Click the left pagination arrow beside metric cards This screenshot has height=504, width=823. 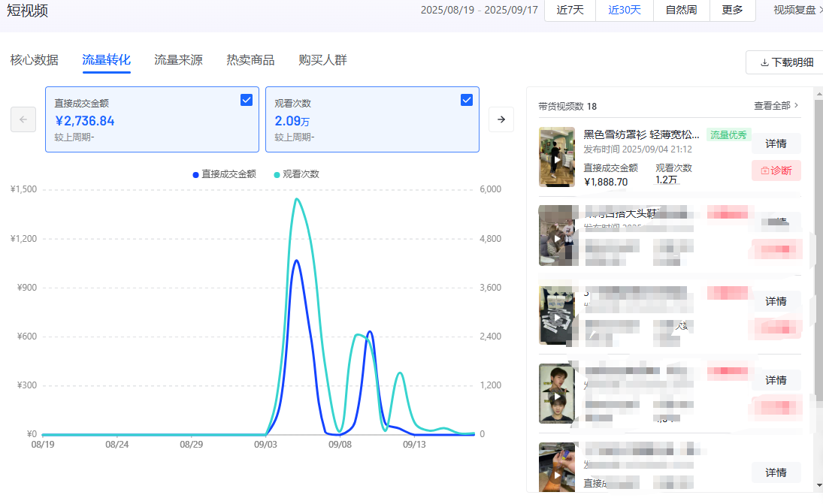[23, 119]
